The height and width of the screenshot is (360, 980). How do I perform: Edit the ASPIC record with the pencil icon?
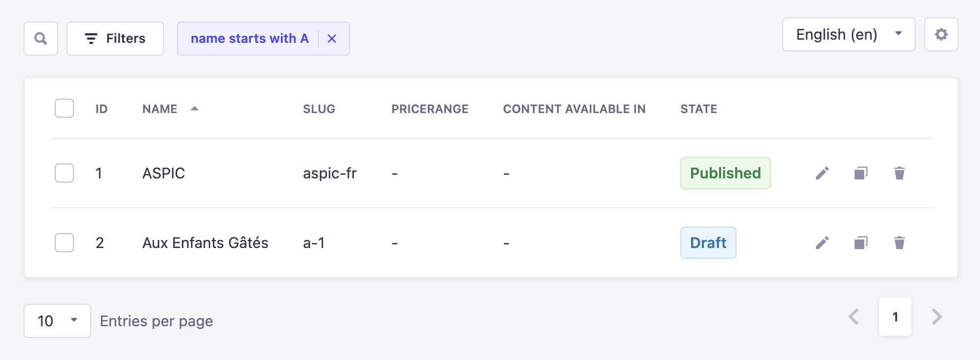click(x=822, y=173)
